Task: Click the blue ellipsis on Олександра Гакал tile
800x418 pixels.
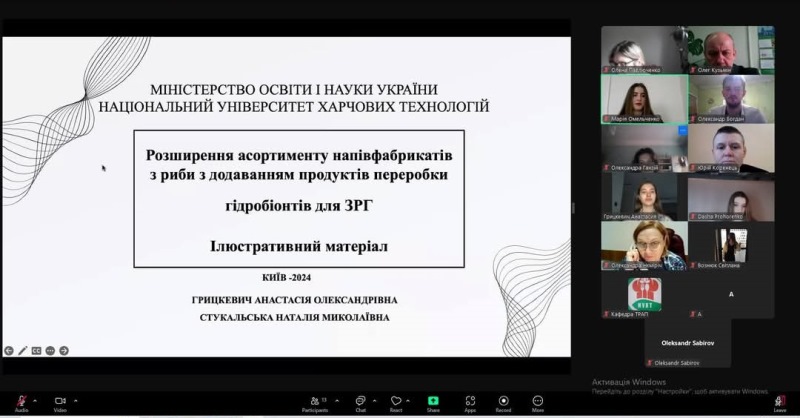Action: [683, 131]
